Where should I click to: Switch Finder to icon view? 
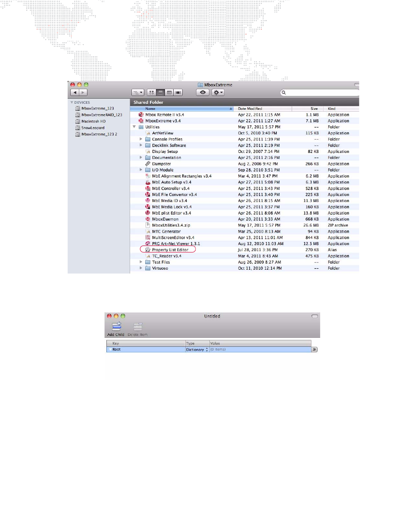pos(151,93)
